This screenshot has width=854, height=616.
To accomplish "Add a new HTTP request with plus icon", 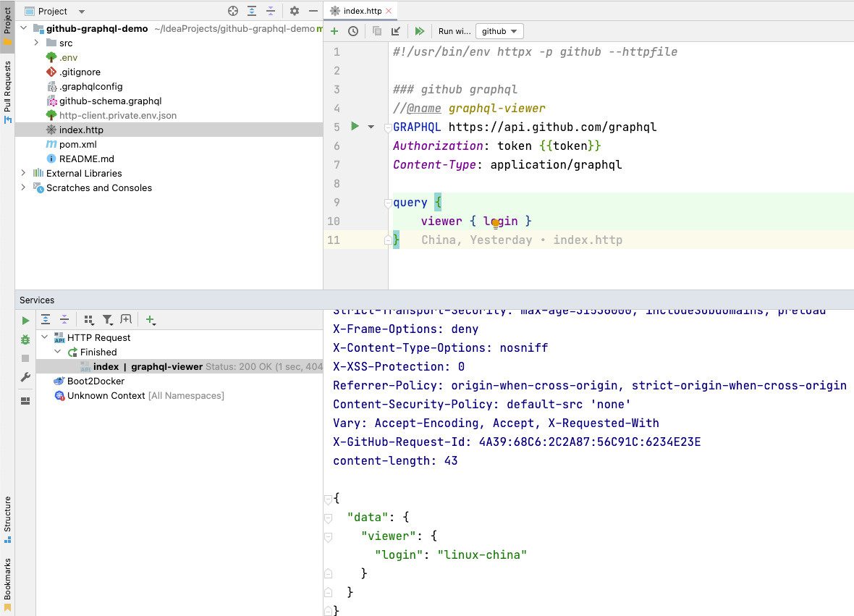I will tap(334, 31).
